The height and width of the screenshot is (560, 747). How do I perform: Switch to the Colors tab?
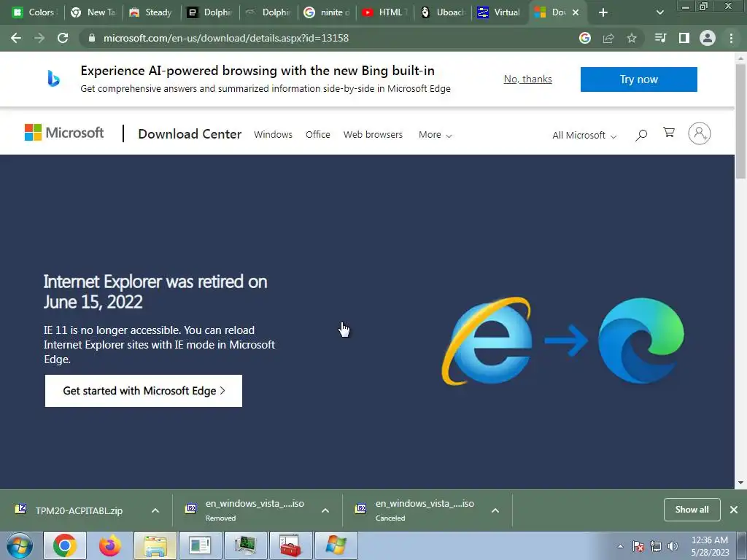point(34,12)
